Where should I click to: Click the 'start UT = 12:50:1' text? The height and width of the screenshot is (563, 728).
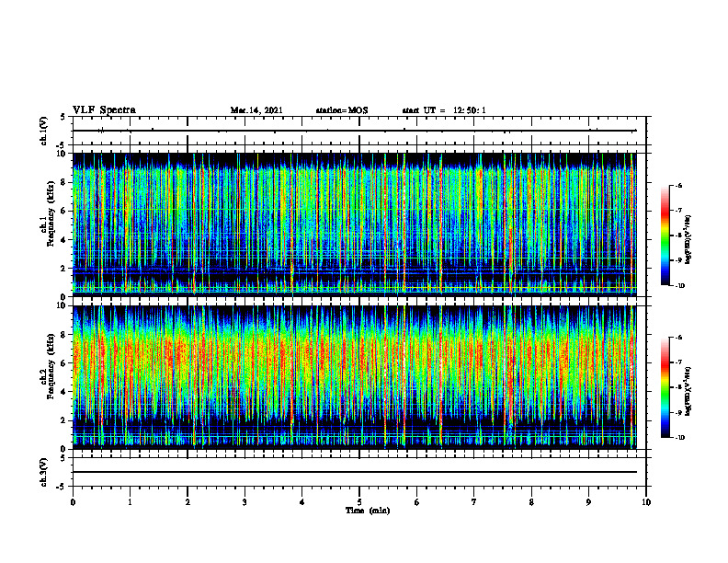(x=444, y=110)
